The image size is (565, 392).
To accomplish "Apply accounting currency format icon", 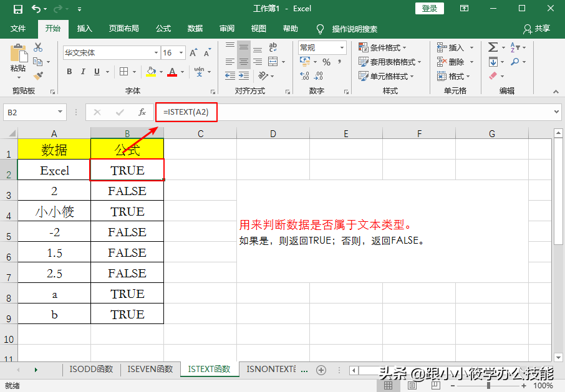I will tap(305, 62).
